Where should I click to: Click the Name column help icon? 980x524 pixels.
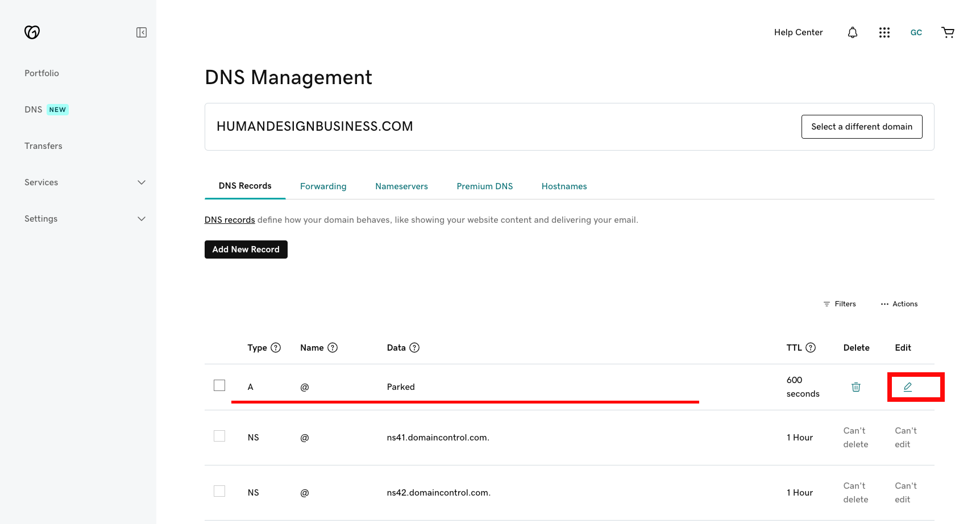(333, 348)
